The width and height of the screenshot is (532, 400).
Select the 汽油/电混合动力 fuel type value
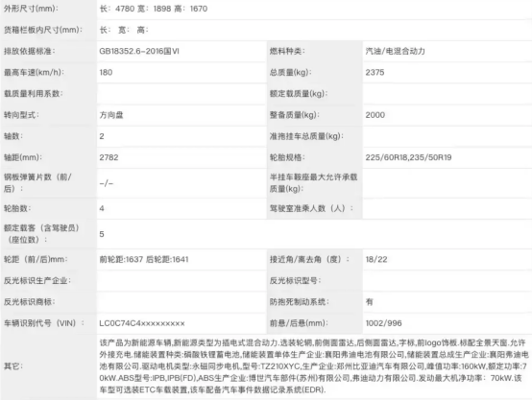tap(396, 51)
